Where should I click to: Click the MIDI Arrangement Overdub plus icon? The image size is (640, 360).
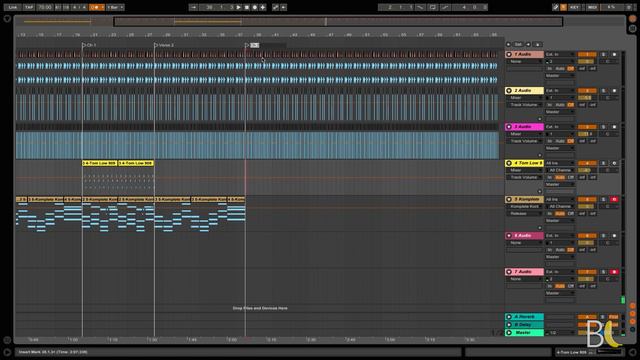[262, 7]
